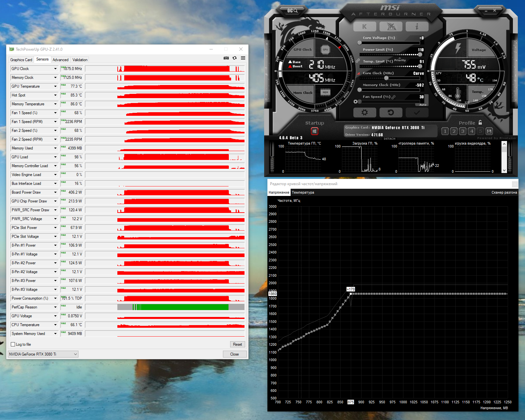Switch to the Graphics Card tab
The width and height of the screenshot is (525, 420).
tap(21, 60)
